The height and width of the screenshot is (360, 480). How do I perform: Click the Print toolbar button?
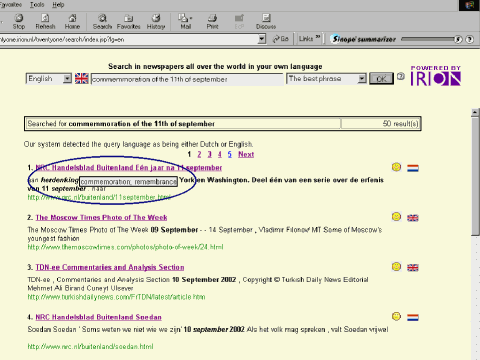point(212,21)
